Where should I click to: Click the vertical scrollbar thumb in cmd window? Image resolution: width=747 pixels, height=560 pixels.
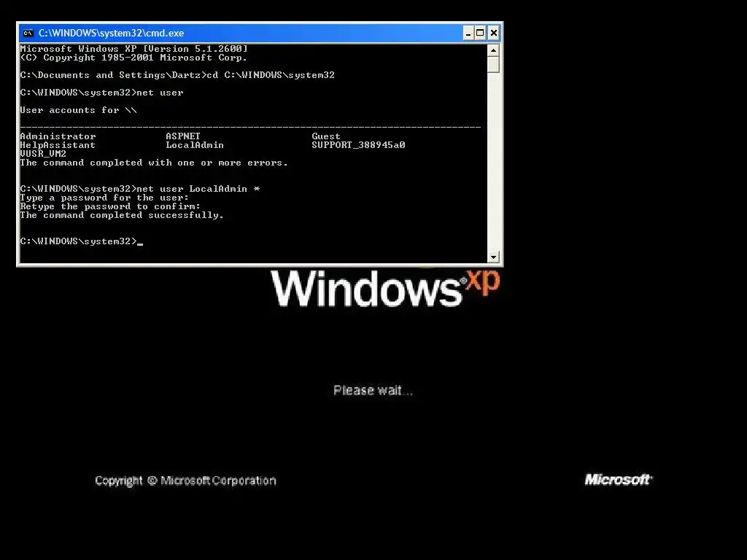(x=493, y=64)
